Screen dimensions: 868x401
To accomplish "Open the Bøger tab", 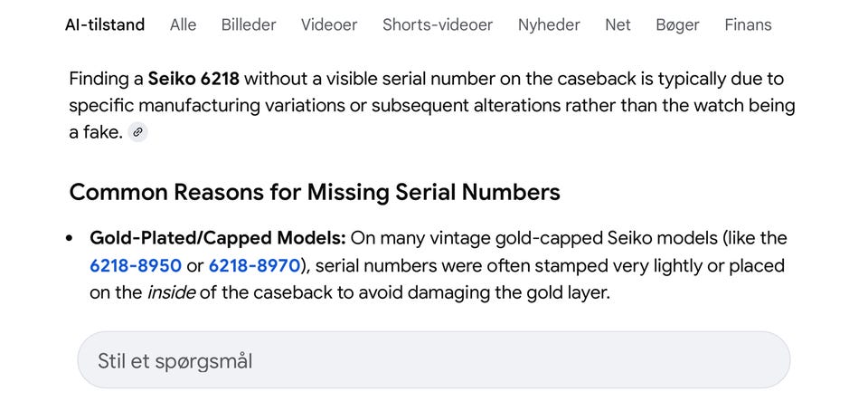I will click(x=677, y=24).
